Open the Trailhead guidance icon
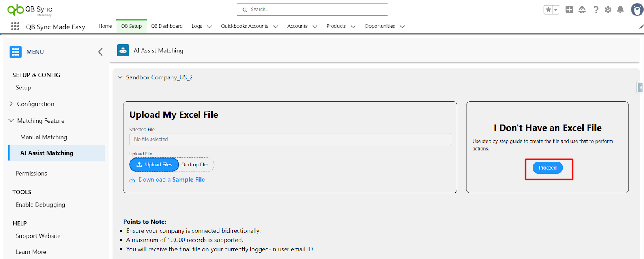Viewport: 644px width, 259px height. click(582, 10)
